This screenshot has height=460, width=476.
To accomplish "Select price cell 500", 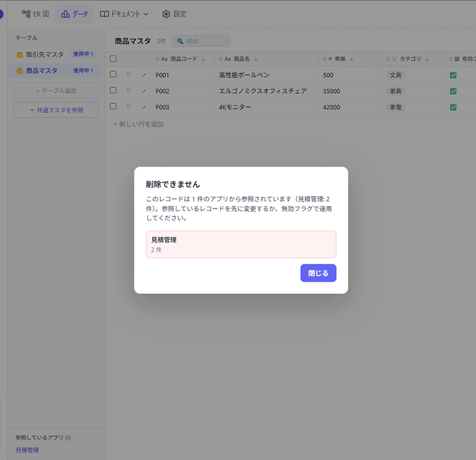I will pos(350,75).
